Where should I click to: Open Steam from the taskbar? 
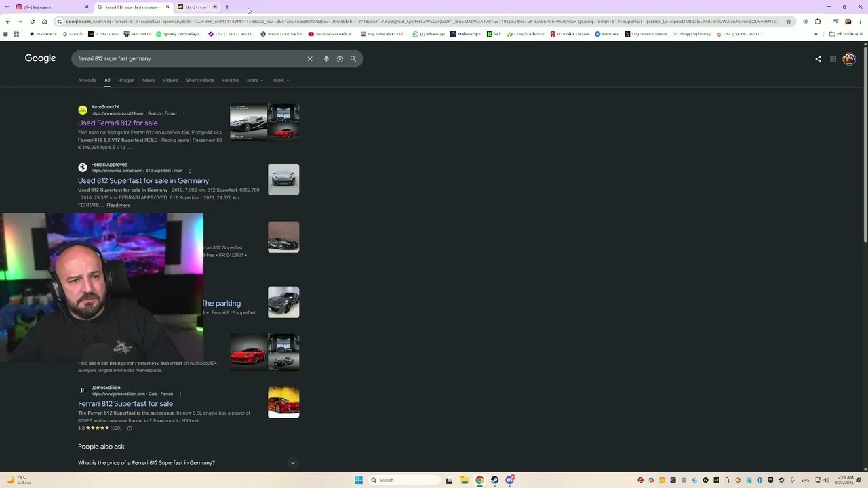pyautogui.click(x=494, y=480)
